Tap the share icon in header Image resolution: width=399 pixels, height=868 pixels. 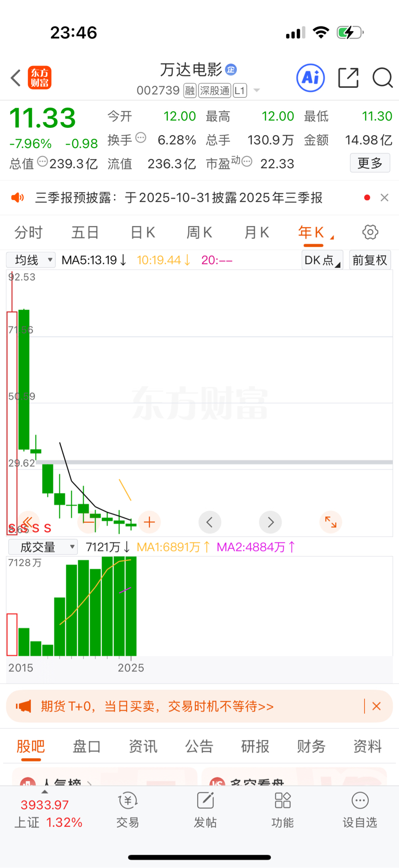(348, 78)
